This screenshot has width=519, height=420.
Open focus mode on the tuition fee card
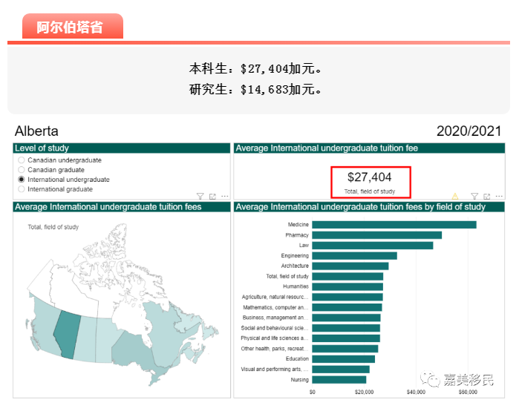[486, 197]
